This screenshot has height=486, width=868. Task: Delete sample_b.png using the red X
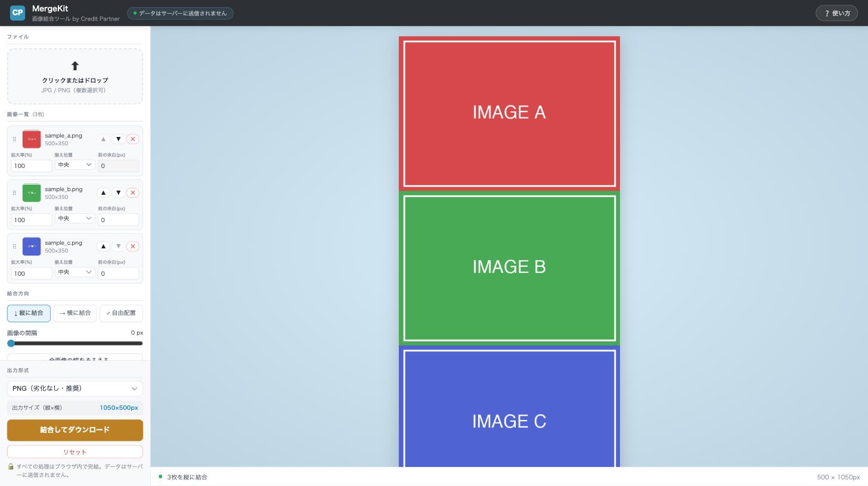133,193
